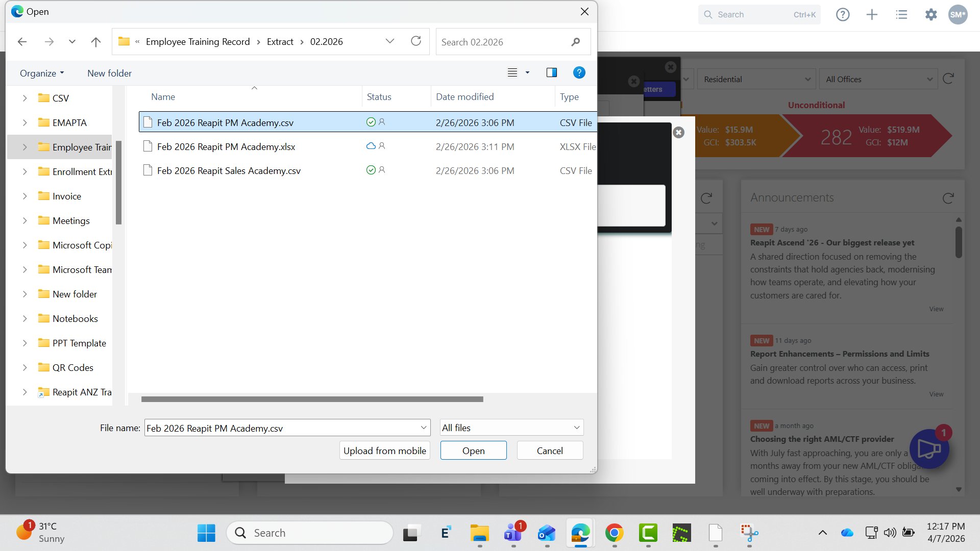
Task: Open file dialog Help icon
Action: click(579, 72)
